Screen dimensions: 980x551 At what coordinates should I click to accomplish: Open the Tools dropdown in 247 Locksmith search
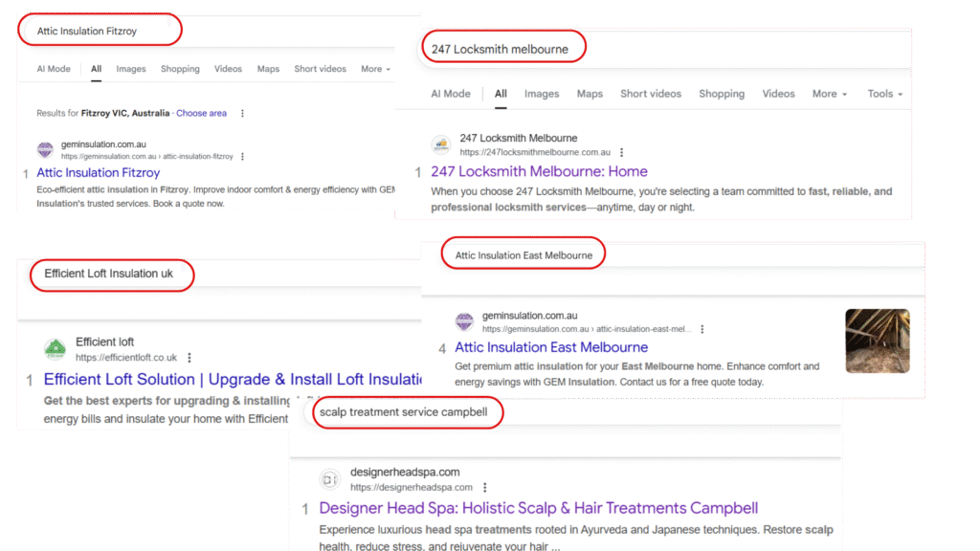click(884, 94)
